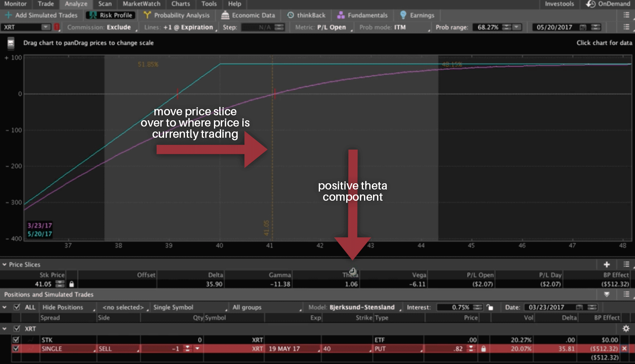
Task: Open the <no selected> dropdown
Action: click(x=125, y=307)
